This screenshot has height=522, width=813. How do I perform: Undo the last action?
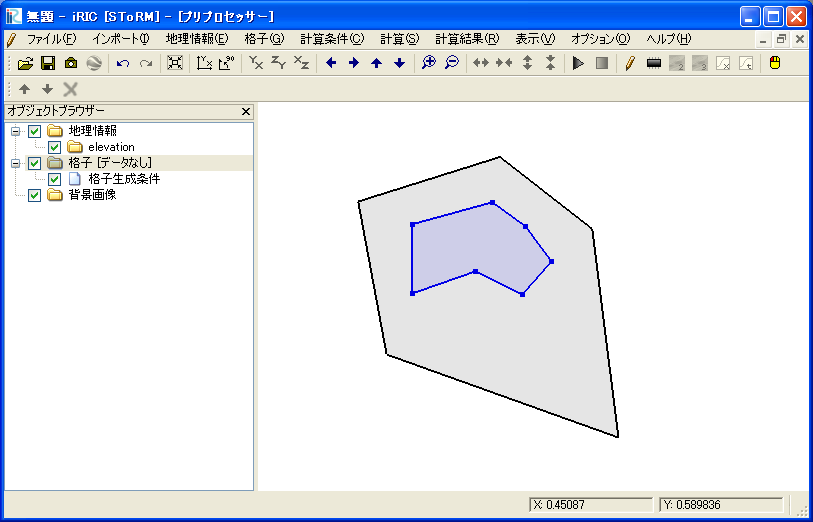pyautogui.click(x=123, y=63)
